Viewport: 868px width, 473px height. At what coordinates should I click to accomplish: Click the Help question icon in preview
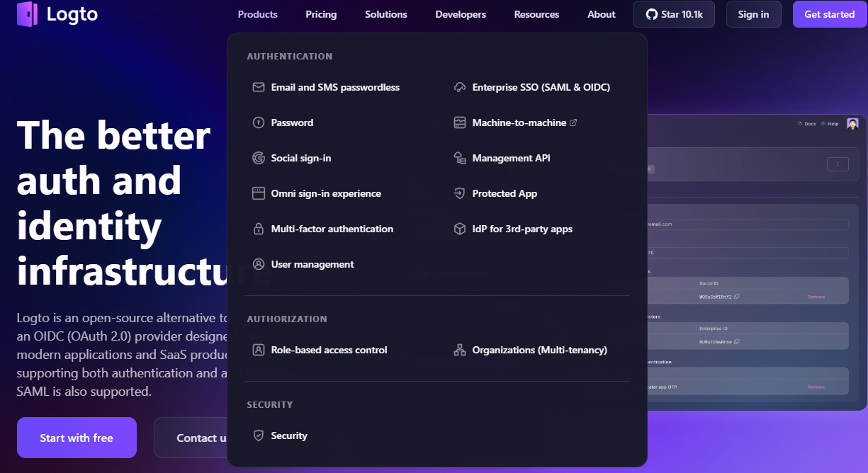823,124
